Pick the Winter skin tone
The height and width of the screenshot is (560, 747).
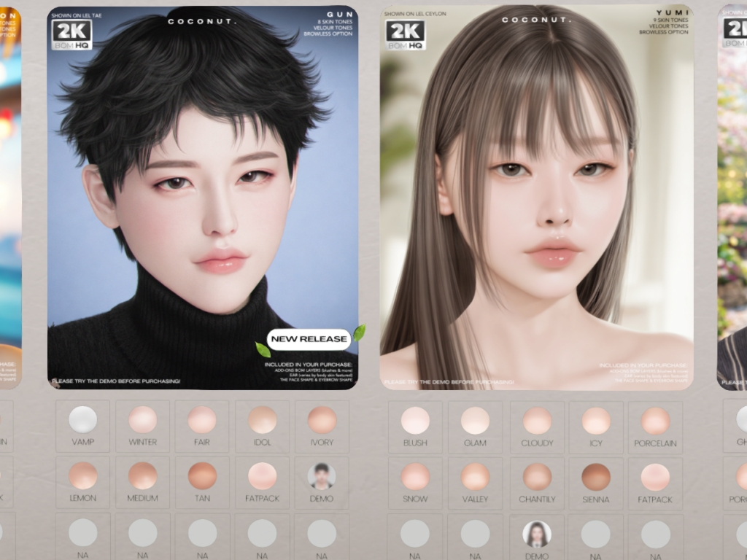(142, 421)
